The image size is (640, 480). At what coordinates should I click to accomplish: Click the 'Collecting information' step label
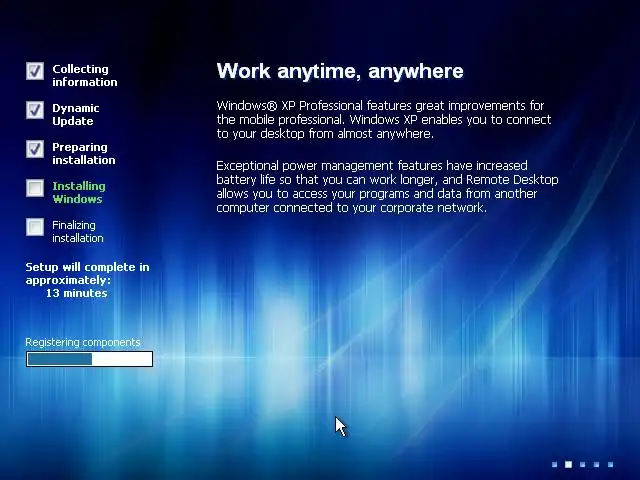[84, 76]
